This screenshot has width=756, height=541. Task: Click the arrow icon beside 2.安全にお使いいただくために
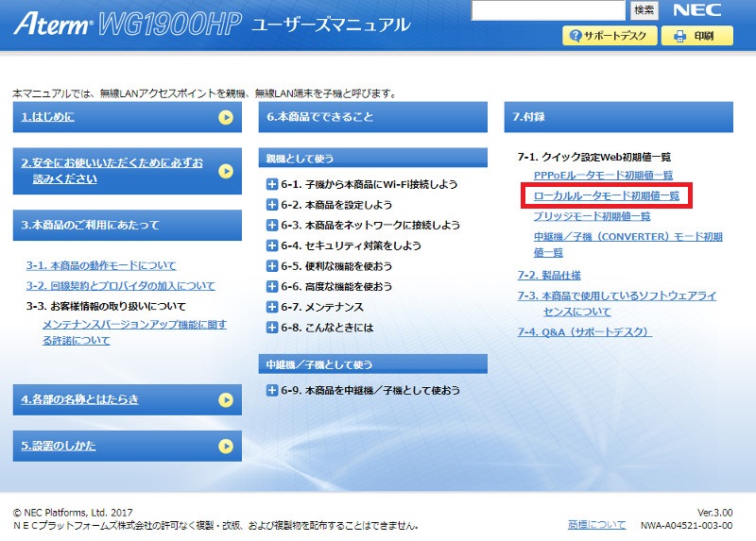226,171
